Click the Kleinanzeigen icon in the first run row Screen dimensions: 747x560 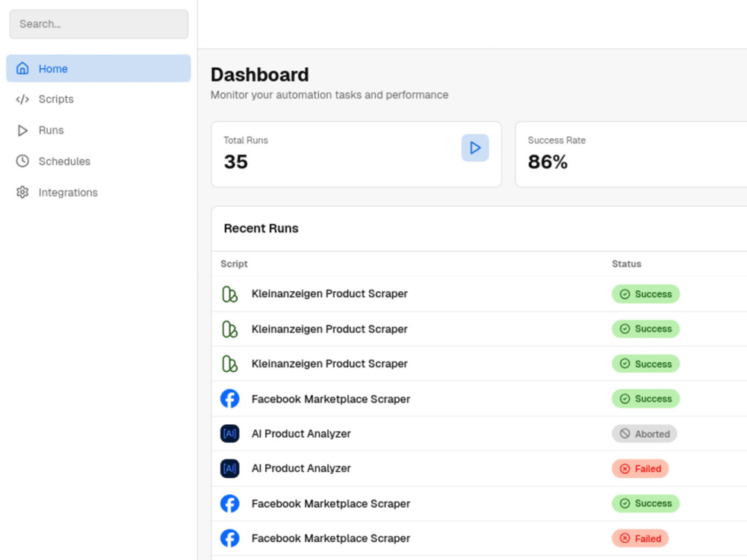coord(229,294)
